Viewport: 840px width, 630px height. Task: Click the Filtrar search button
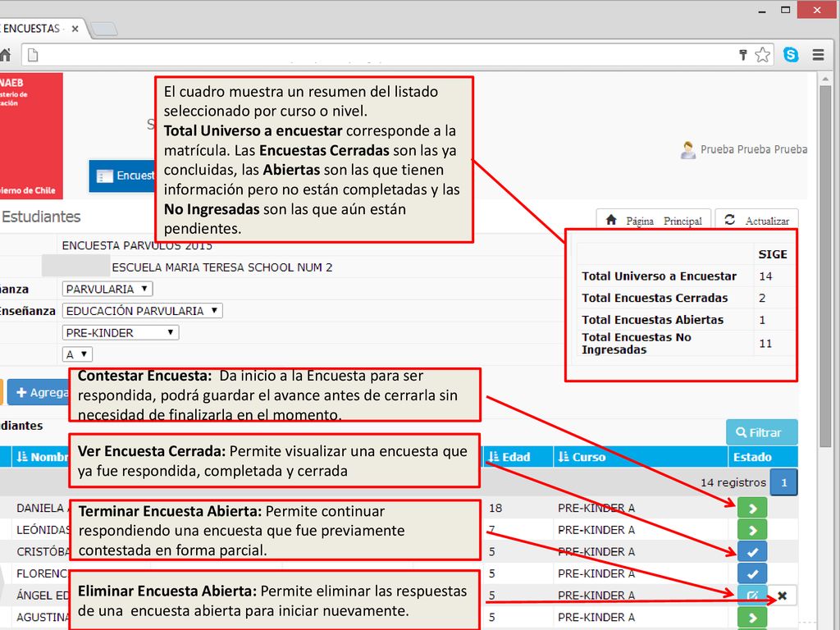(762, 432)
